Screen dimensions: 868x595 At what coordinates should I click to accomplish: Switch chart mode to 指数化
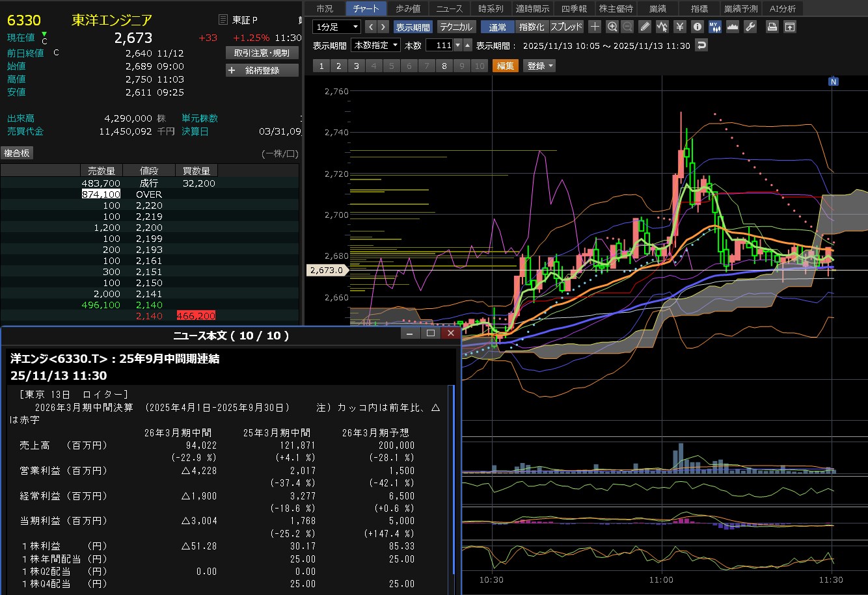coord(532,27)
